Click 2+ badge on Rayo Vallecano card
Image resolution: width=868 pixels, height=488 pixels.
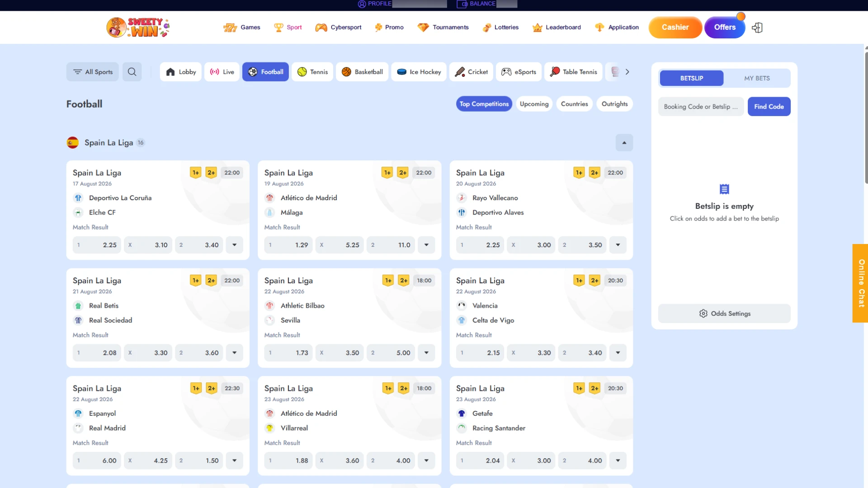point(594,173)
